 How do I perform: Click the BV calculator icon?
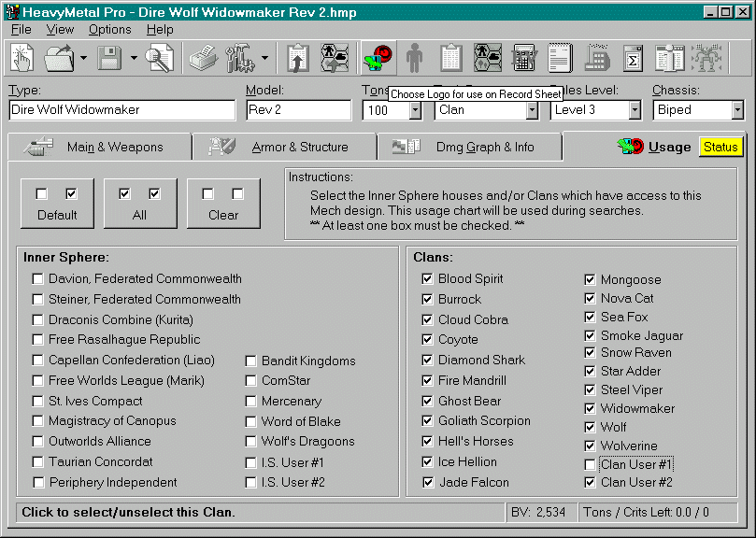point(524,58)
